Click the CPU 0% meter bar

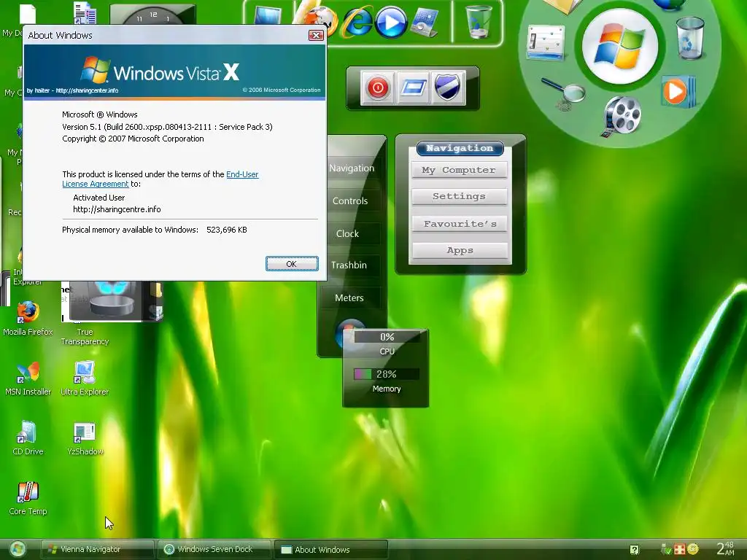click(387, 337)
